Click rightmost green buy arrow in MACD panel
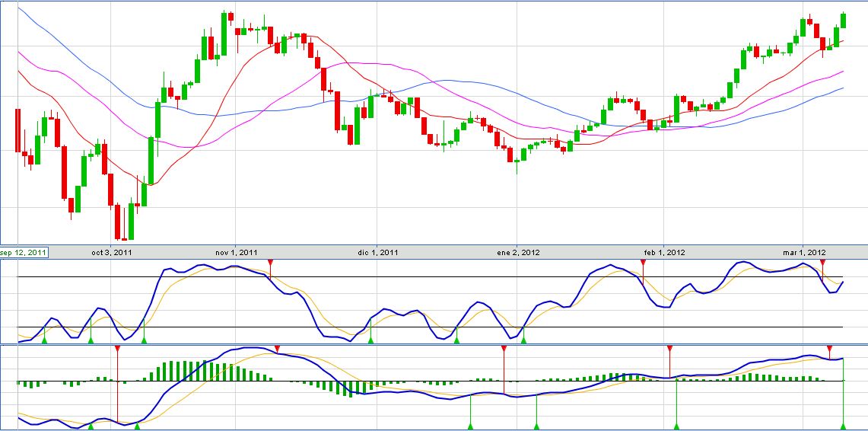Screen dimensions: 868x431 point(844,426)
